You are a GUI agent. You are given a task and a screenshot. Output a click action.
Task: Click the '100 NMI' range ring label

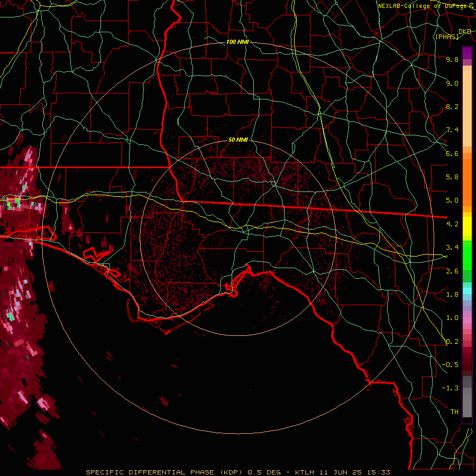point(237,42)
